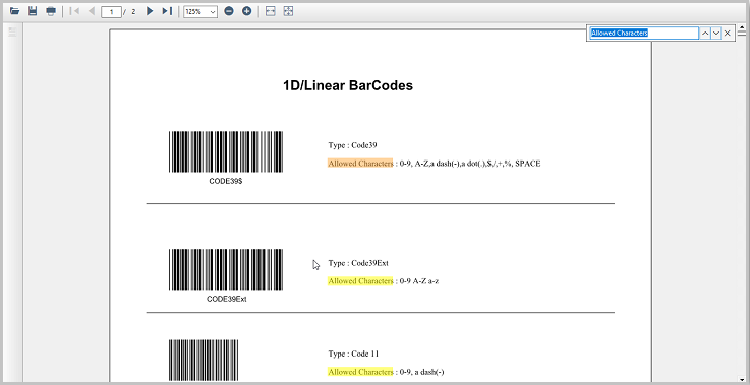
Task: Click the total page count 2
Action: pos(133,11)
